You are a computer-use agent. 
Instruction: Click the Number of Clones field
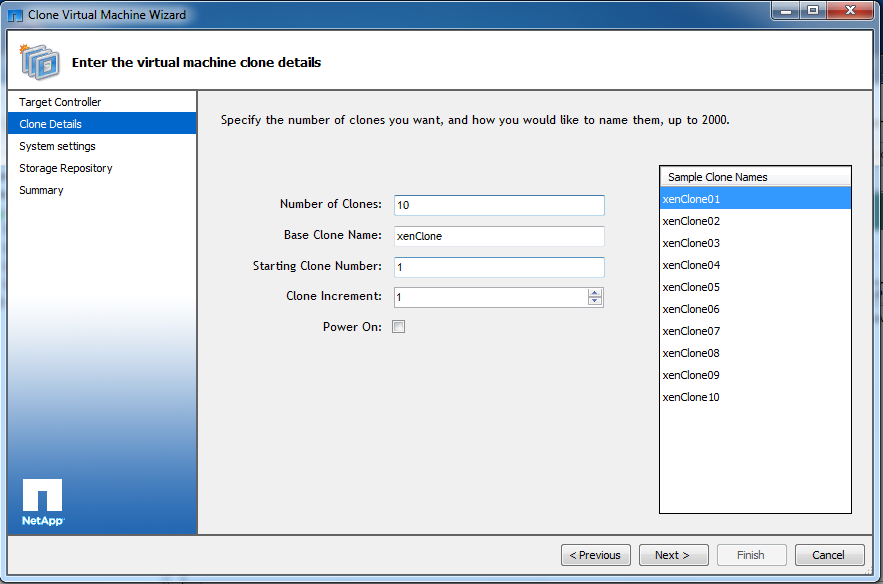click(x=499, y=205)
